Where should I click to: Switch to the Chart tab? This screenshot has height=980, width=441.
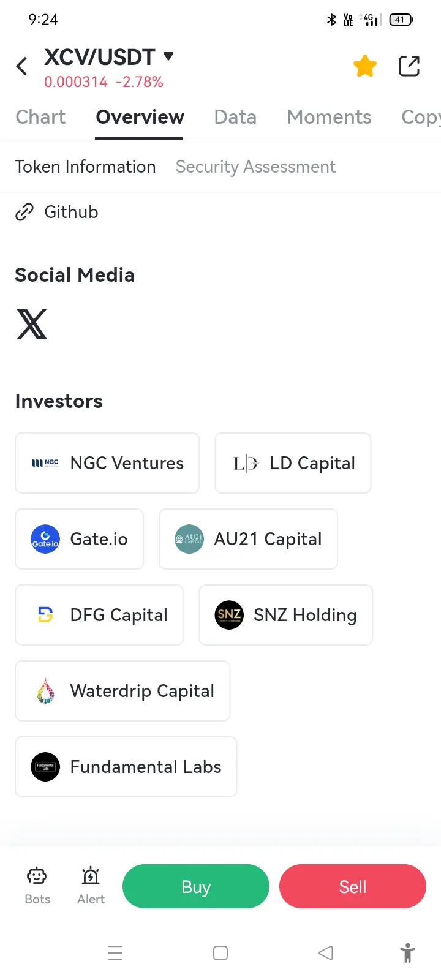coord(40,117)
